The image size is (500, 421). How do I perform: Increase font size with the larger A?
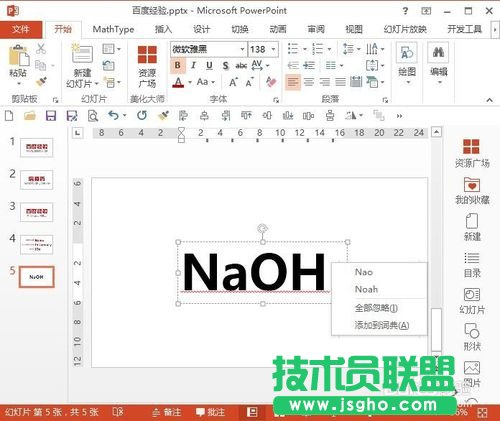[233, 82]
